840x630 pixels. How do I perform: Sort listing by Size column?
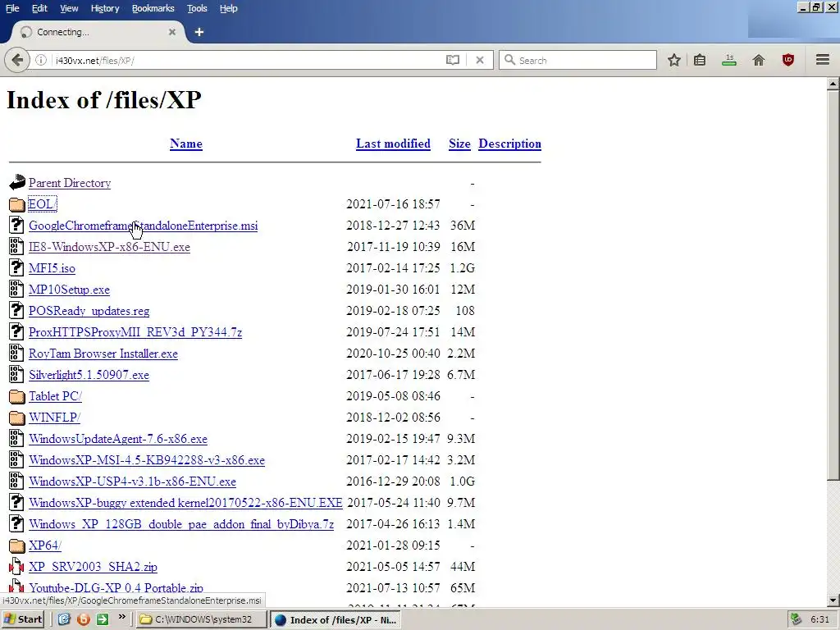(x=459, y=144)
